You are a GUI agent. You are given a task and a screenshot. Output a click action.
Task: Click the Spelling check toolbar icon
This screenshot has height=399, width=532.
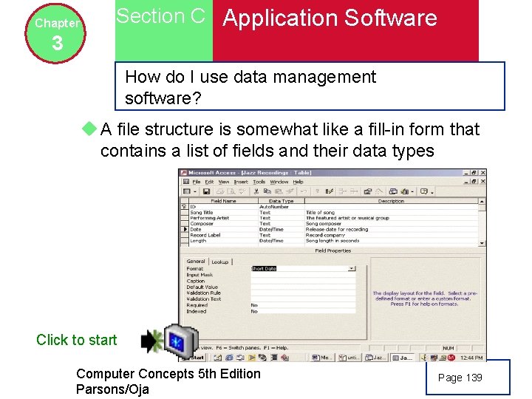click(242, 191)
